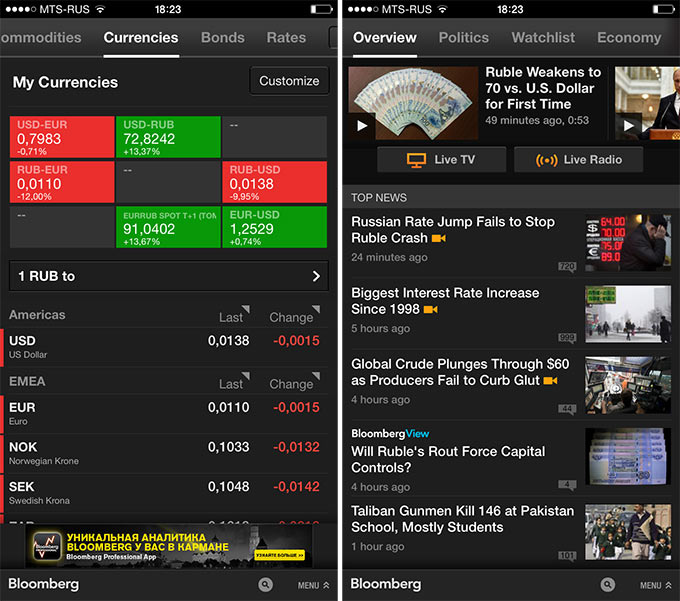Tap the ruble banknotes thumbnail beside BloombergView

(x=628, y=456)
